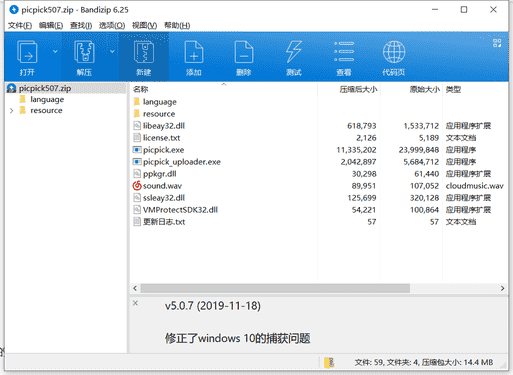This screenshot has height=375, width=513.
Task: Open the 文件(F) menu
Action: [20, 25]
